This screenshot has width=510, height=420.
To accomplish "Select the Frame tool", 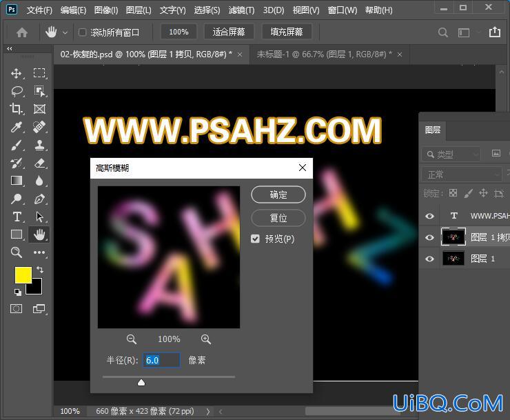I will tap(39, 109).
